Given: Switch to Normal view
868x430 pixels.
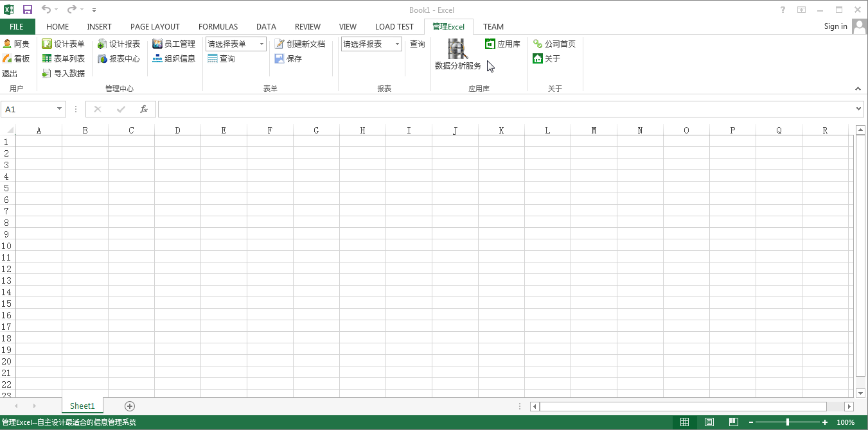Looking at the screenshot, I should (x=685, y=422).
